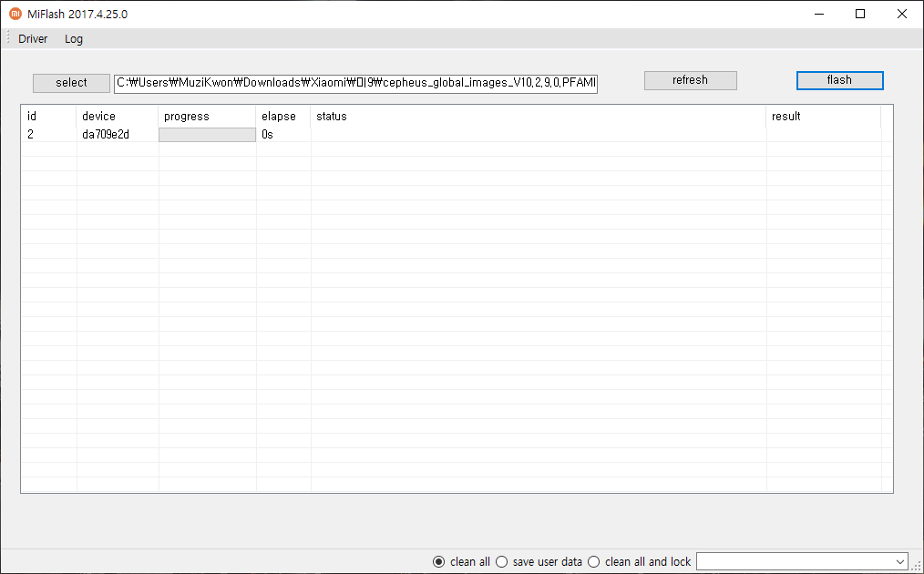Click the progress column header
The width and height of the screenshot is (924, 574).
207,116
